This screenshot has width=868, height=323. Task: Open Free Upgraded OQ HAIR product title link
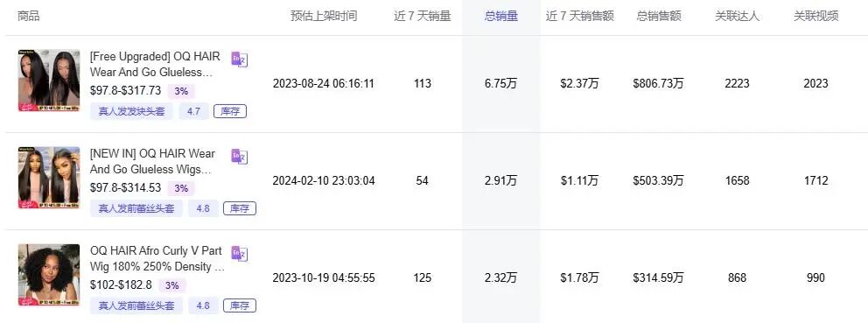[x=155, y=64]
